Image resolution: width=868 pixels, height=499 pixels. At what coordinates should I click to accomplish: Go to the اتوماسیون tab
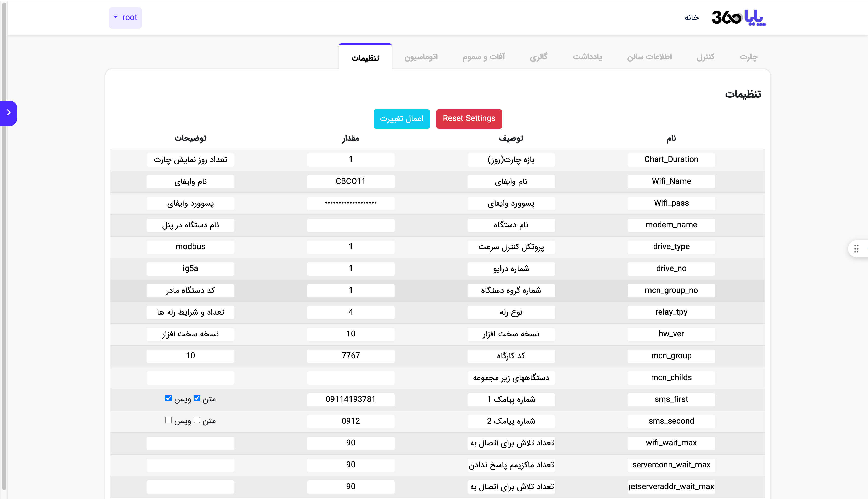[x=421, y=57]
